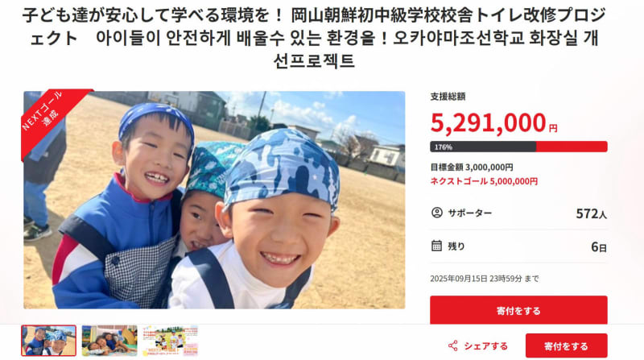Screen dimensions: 644x360
Task: Click the calendar icon next to 残り
Action: 436,246
